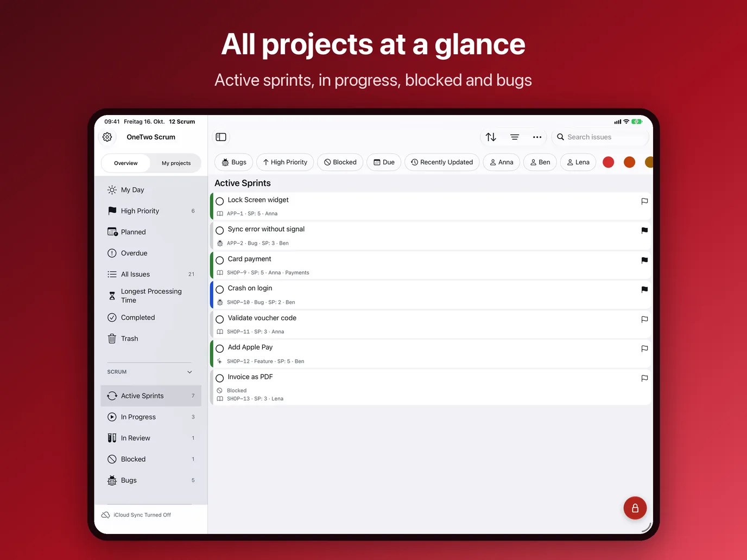Toggle flag on Validate voucher code
The image size is (747, 560).
pos(644,320)
